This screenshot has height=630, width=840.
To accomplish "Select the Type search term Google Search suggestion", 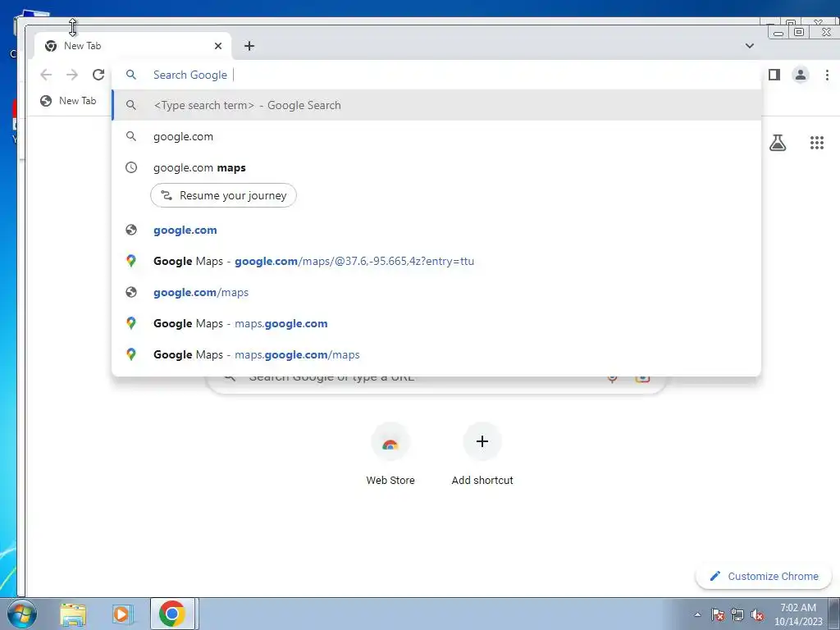I will [436, 105].
